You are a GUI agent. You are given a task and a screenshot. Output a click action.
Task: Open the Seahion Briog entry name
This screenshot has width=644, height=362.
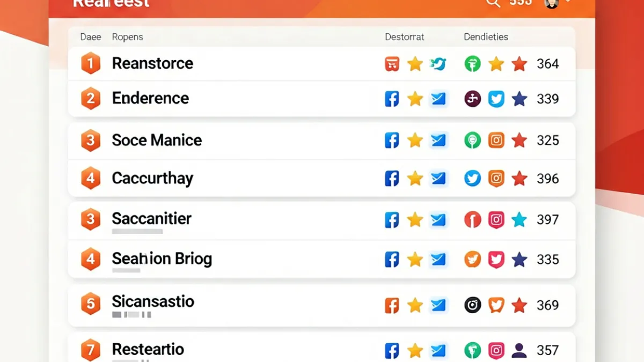click(162, 259)
